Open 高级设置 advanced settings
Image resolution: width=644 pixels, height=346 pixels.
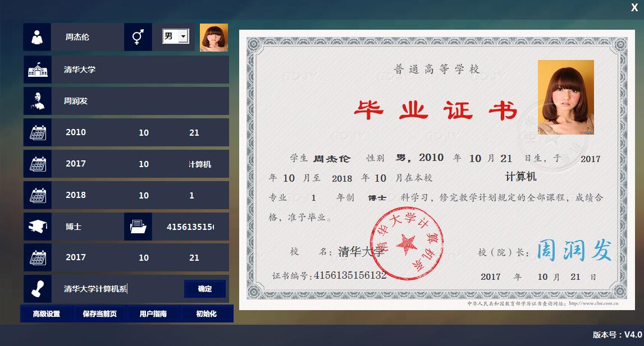(47, 313)
